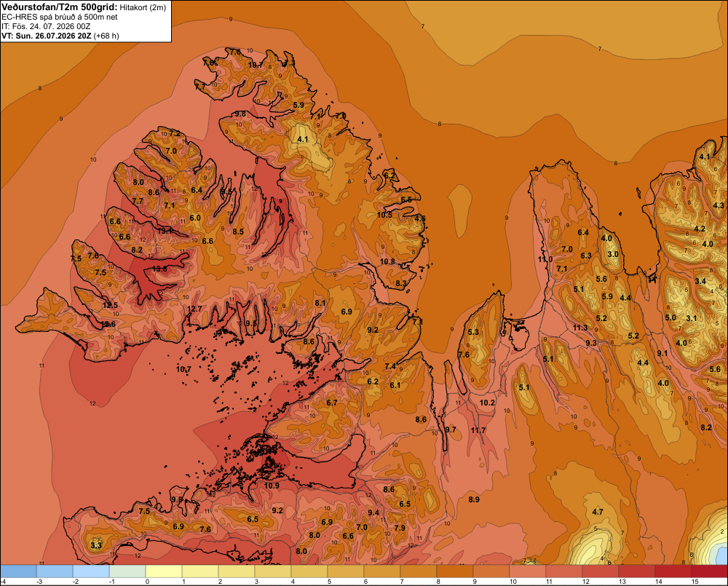Select the blue legend swatch between -4 and -3

(19, 571)
